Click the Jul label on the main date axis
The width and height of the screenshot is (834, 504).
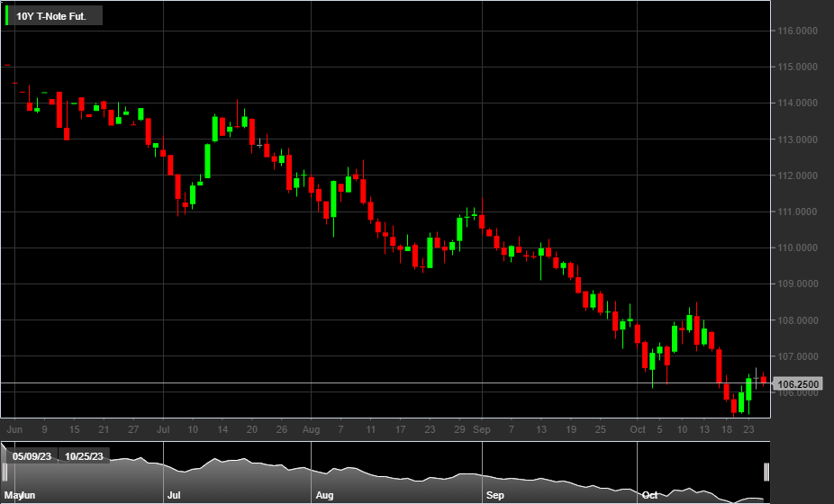pos(163,429)
